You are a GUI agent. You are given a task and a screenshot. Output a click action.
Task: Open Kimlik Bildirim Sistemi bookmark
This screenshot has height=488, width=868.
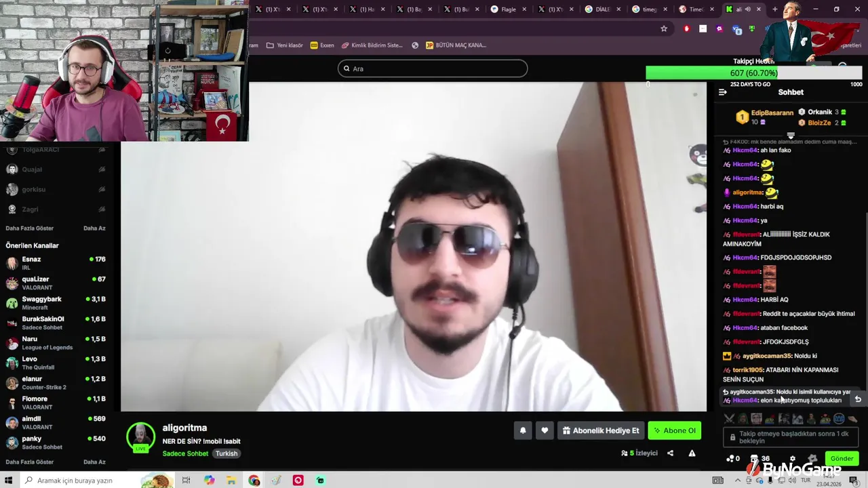coord(372,45)
